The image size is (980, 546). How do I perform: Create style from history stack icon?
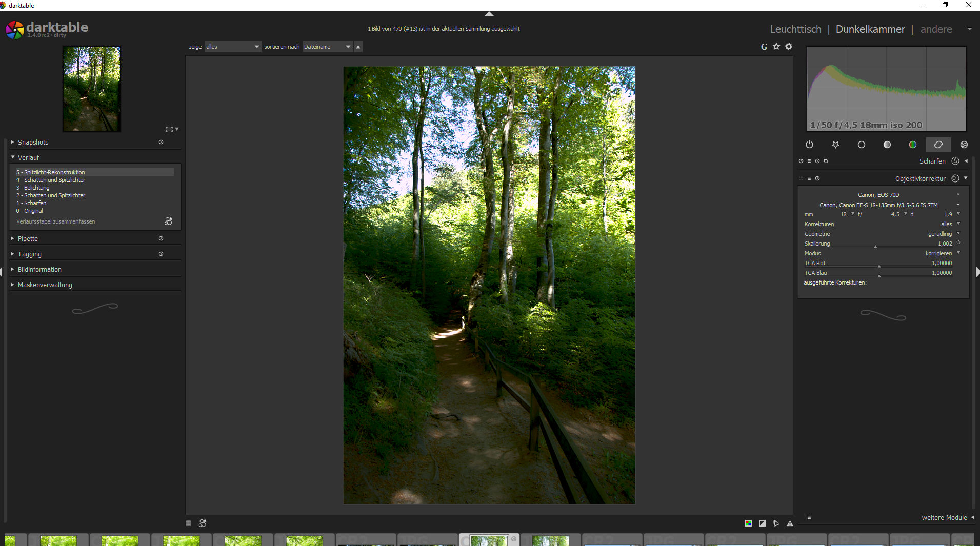(x=168, y=221)
